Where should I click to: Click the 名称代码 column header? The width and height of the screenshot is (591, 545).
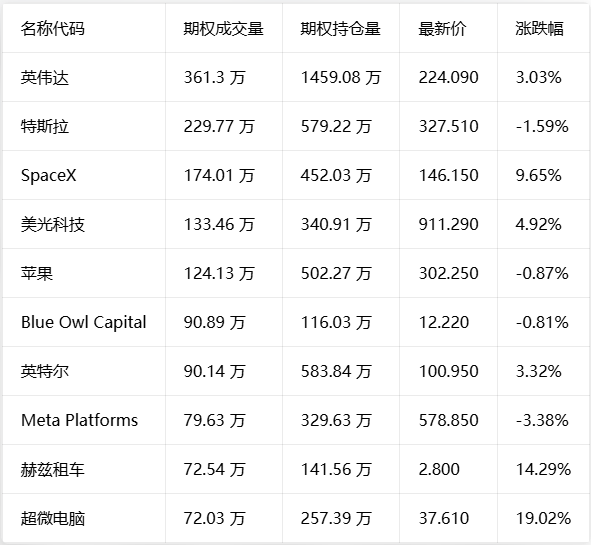click(53, 29)
